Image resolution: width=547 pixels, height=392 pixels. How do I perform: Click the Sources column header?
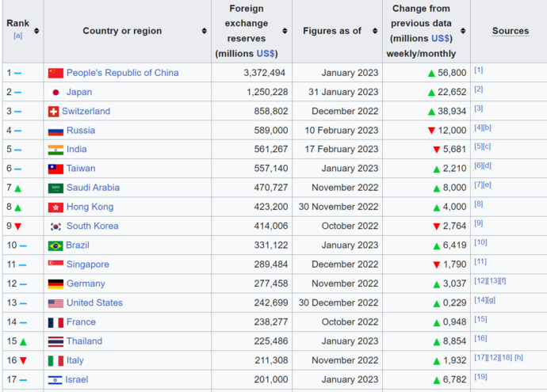511,31
